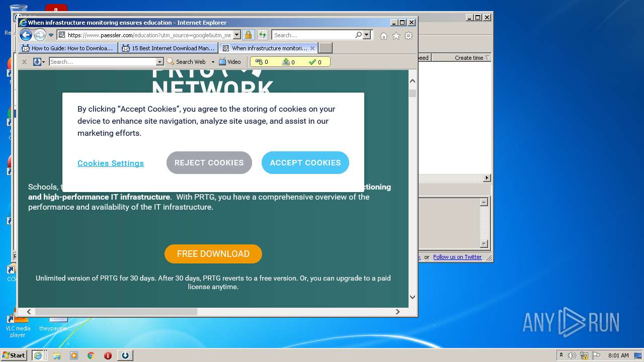Open Follow us on Twitter link

457,257
